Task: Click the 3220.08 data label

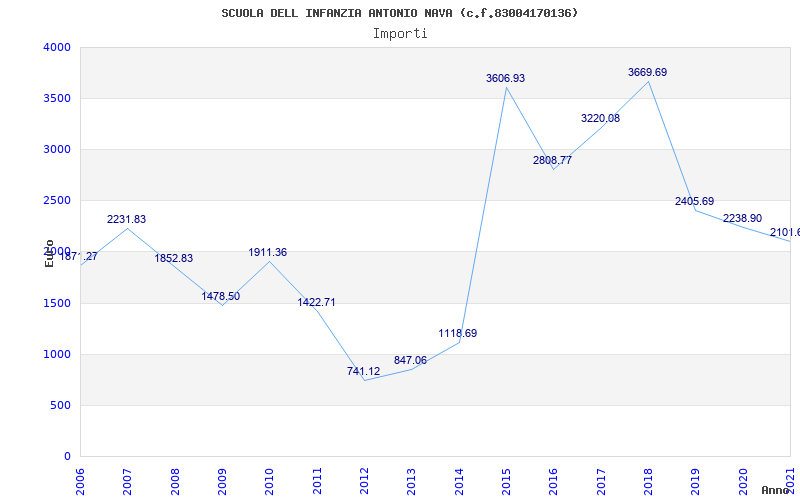Action: tap(601, 118)
